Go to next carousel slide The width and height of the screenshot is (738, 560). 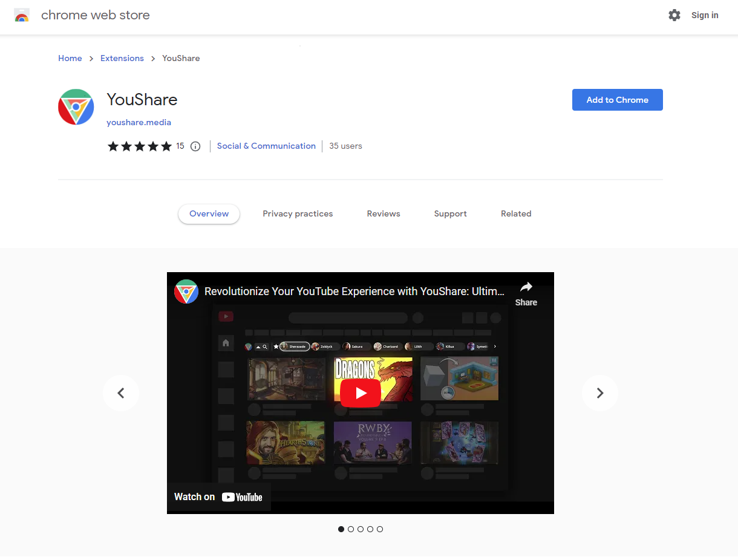(600, 393)
